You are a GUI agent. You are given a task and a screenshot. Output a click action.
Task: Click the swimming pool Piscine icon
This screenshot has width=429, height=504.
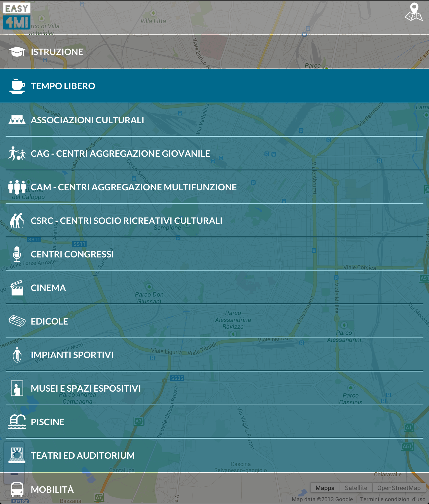tap(17, 422)
